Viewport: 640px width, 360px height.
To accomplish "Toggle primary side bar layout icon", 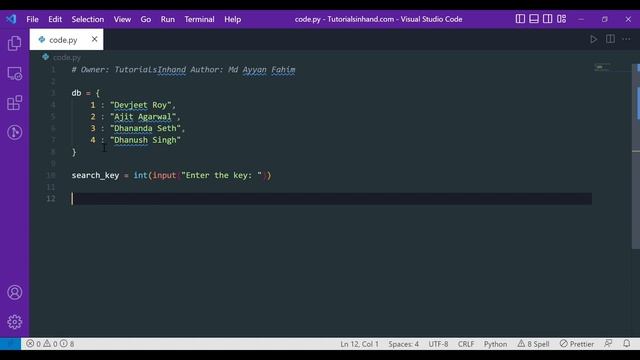I will tap(520, 19).
